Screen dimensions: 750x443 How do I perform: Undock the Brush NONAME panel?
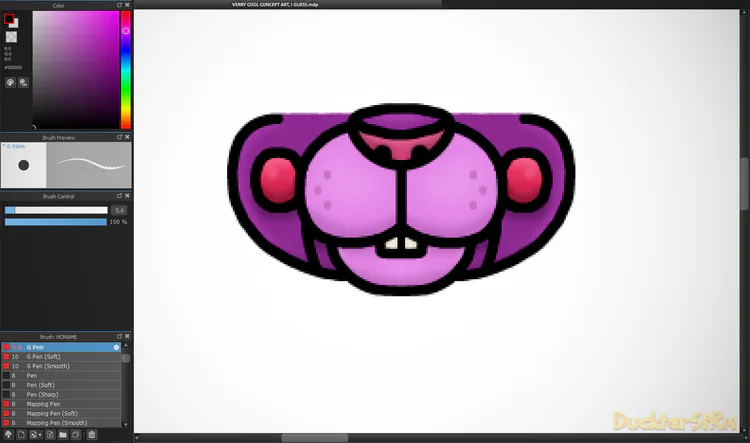tap(120, 336)
